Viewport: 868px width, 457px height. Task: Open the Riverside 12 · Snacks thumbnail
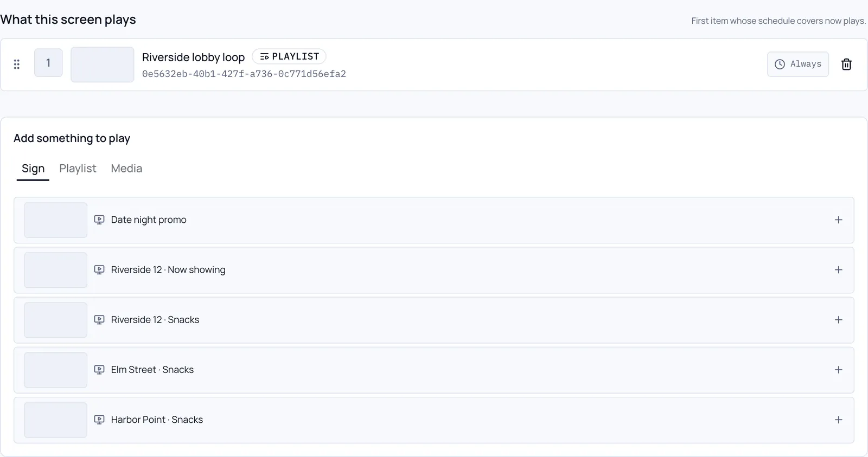[55, 320]
